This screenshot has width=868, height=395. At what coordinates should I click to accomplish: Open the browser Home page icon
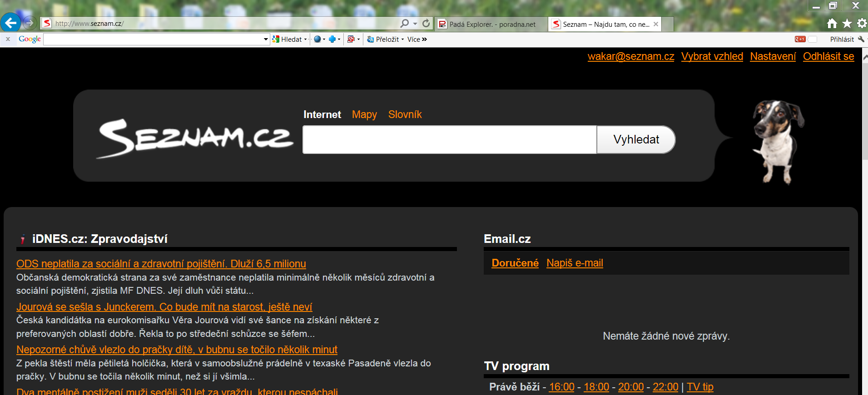click(x=832, y=23)
